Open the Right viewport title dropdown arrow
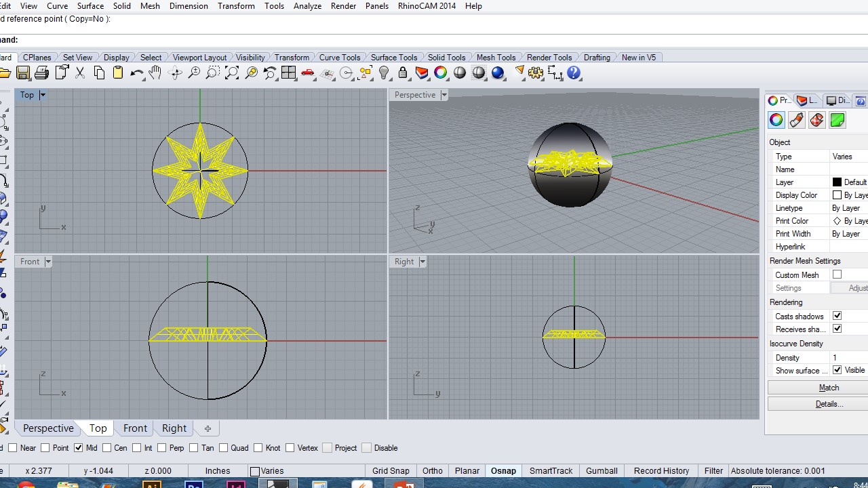This screenshot has height=488, width=868. point(422,262)
